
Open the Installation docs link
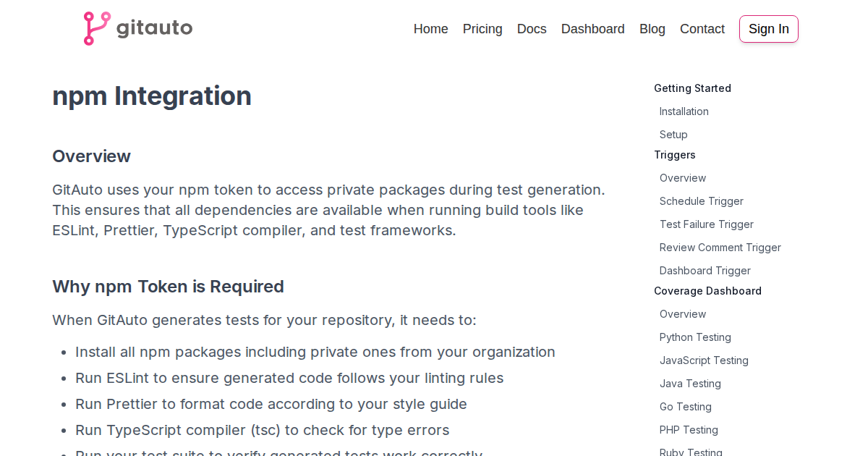click(684, 111)
